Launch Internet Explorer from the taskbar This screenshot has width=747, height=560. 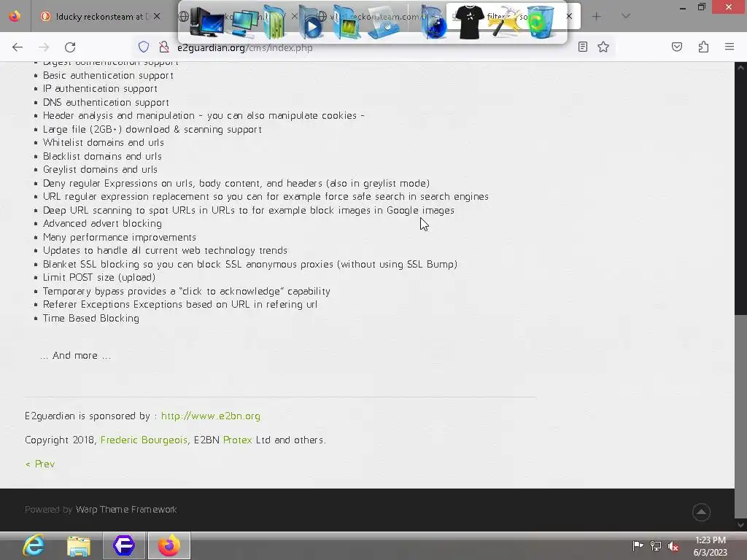click(x=34, y=545)
